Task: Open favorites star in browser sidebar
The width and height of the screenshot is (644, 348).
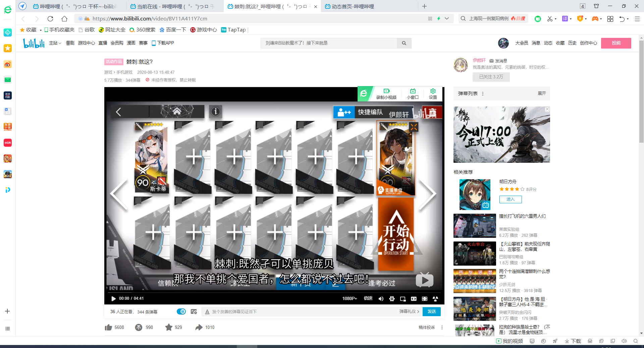Action: point(7,48)
